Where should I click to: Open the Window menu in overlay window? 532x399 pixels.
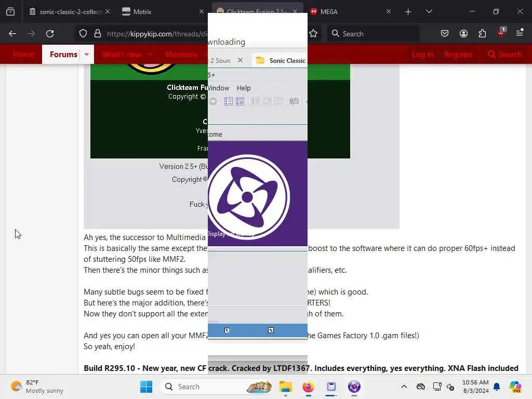coord(219,88)
